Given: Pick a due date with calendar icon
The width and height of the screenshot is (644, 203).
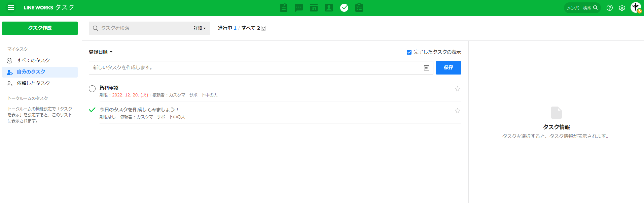Looking at the screenshot, I should click(x=426, y=68).
